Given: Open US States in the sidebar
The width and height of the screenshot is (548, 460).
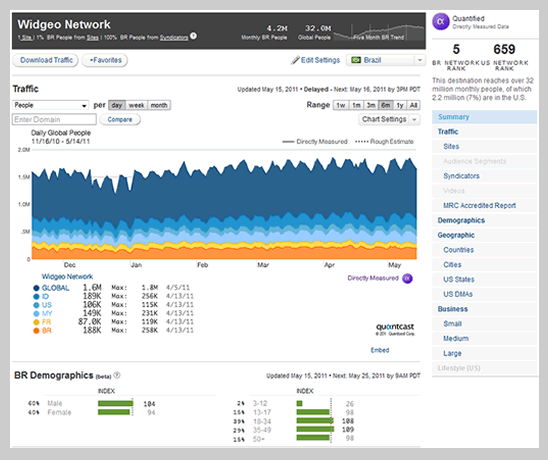Looking at the screenshot, I should click(484, 280).
